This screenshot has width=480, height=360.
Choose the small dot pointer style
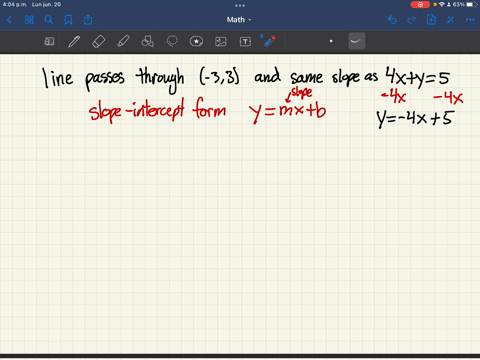click(x=331, y=41)
